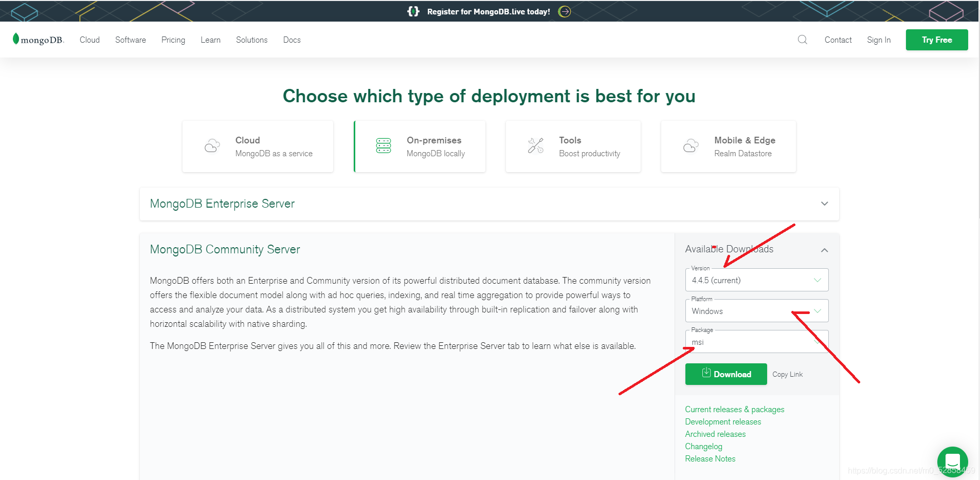Expand MongoDB Enterprise Server chevron
The height and width of the screenshot is (480, 980).
point(825,204)
